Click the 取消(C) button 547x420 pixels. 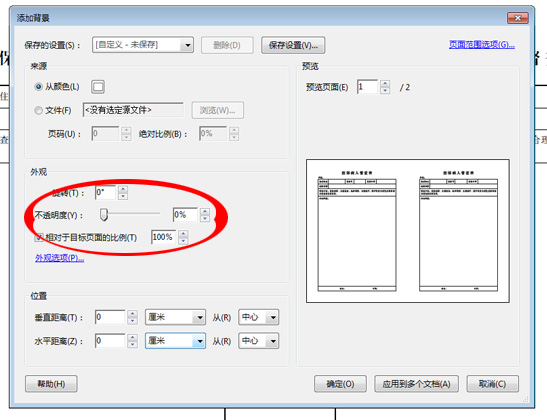493,384
